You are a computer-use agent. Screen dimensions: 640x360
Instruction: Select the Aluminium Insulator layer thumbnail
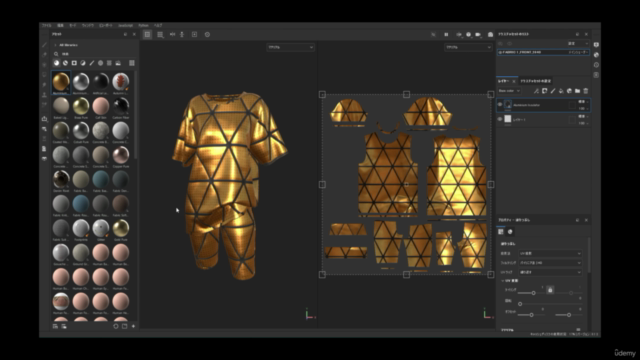tap(508, 104)
